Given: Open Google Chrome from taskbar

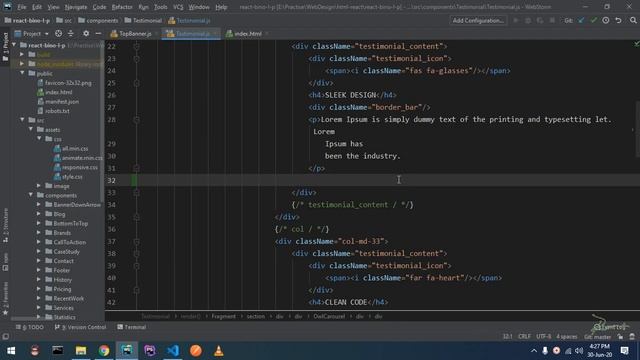Looking at the screenshot, I should [104, 351].
